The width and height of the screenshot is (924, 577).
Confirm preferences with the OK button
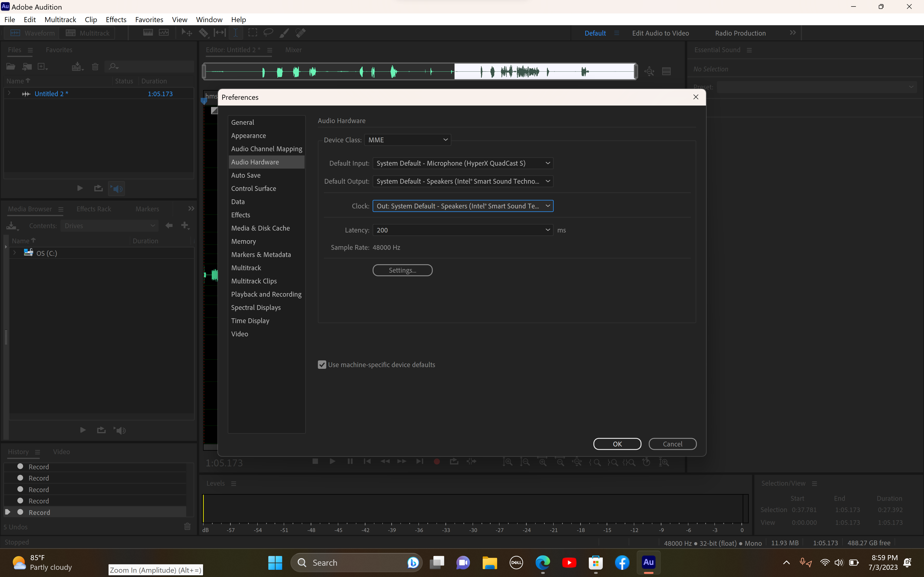point(617,444)
